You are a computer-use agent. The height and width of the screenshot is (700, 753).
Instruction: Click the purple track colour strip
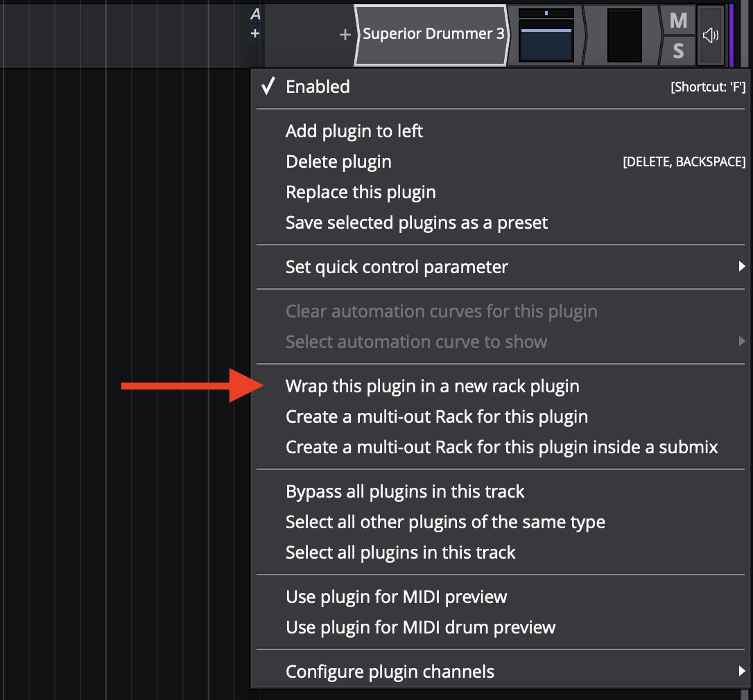coord(731,35)
